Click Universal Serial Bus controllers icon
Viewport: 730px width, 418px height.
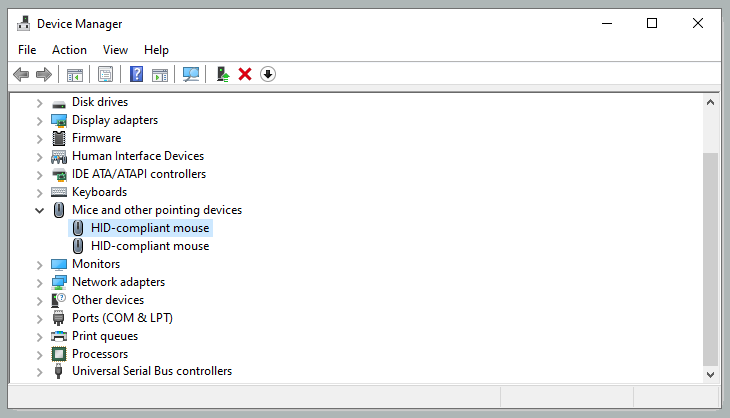59,371
